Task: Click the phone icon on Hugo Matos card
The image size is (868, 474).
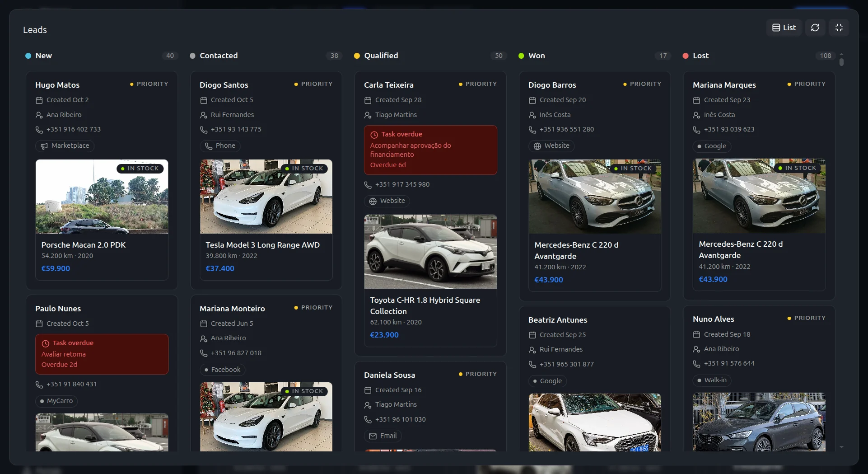Action: pos(39,130)
